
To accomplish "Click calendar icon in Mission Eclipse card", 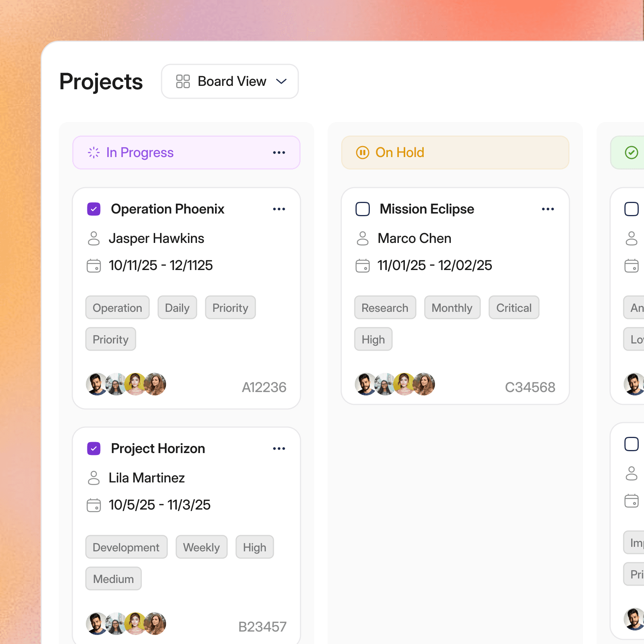I will point(363,266).
